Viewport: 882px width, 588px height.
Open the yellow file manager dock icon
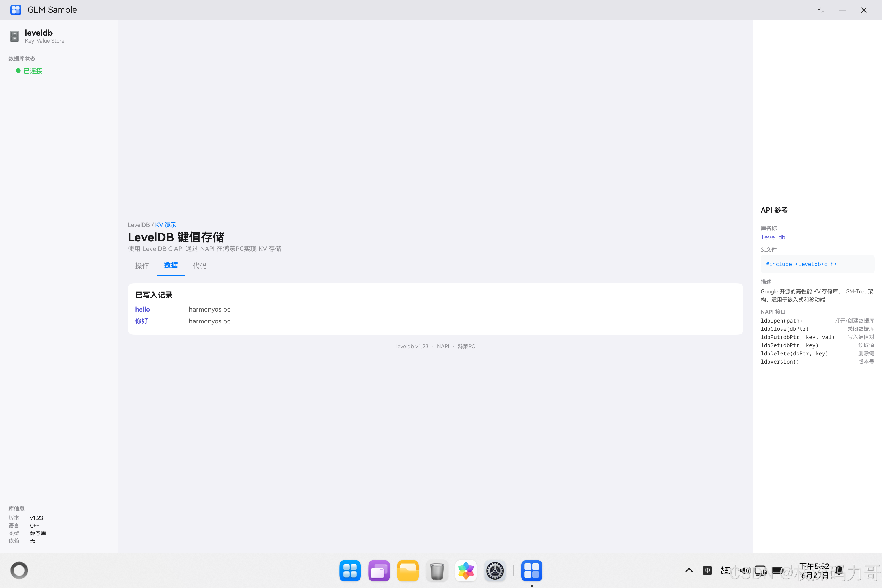(408, 571)
